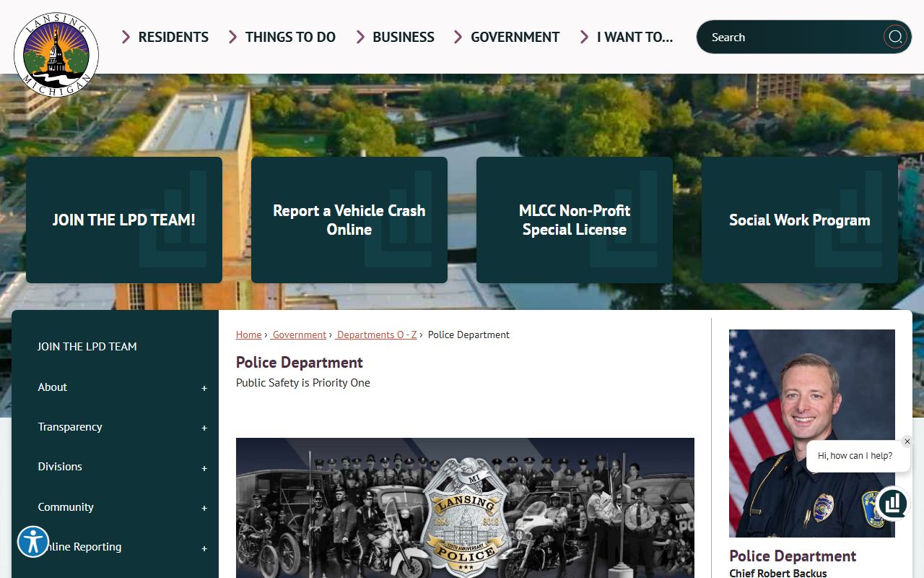This screenshot has height=578, width=924.
Task: Click 'Chief Robert Backus' name text
Action: click(x=778, y=573)
